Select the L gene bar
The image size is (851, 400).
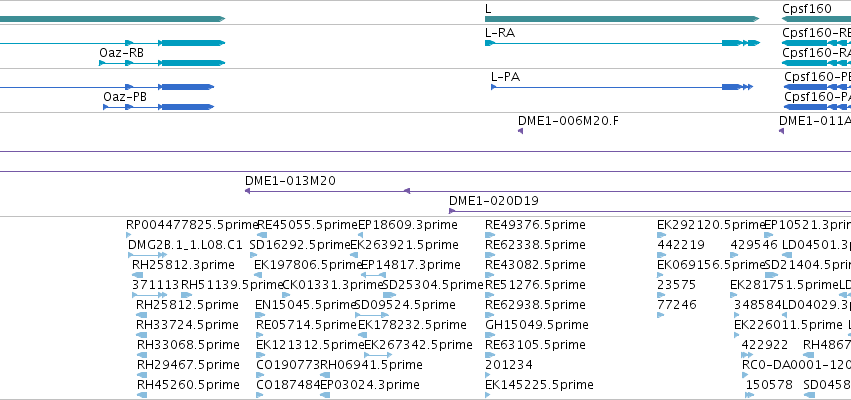[x=622, y=19]
